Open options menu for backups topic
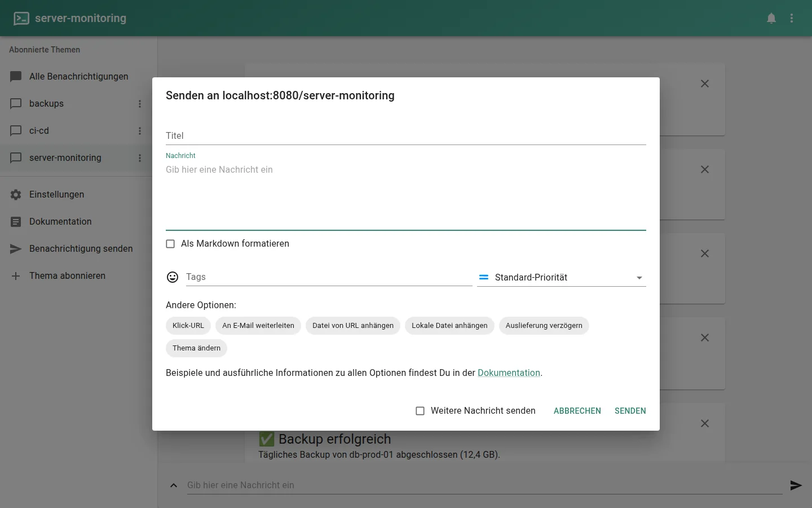The width and height of the screenshot is (812, 508). [140, 104]
